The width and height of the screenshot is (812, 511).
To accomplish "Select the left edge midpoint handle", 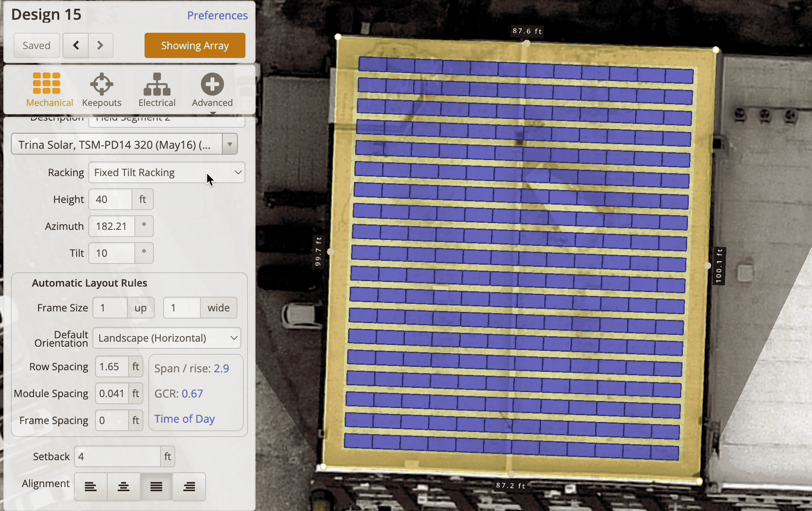I will pyautogui.click(x=331, y=252).
